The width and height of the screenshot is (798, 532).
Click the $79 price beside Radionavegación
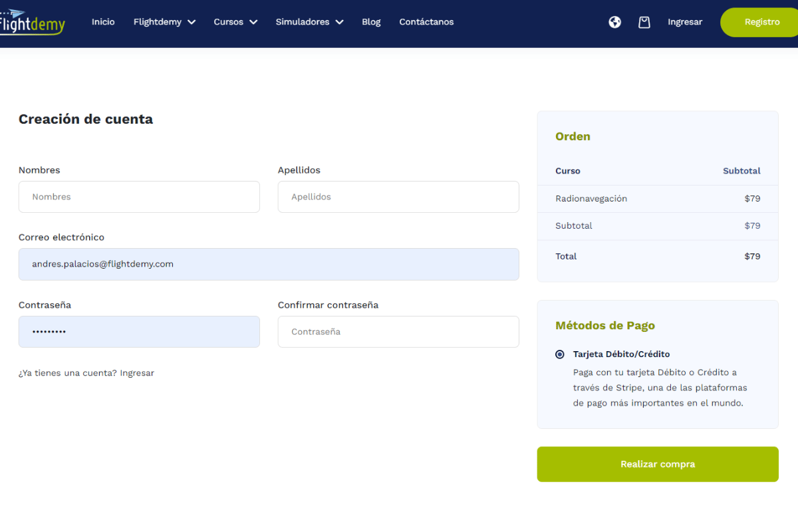(752, 199)
